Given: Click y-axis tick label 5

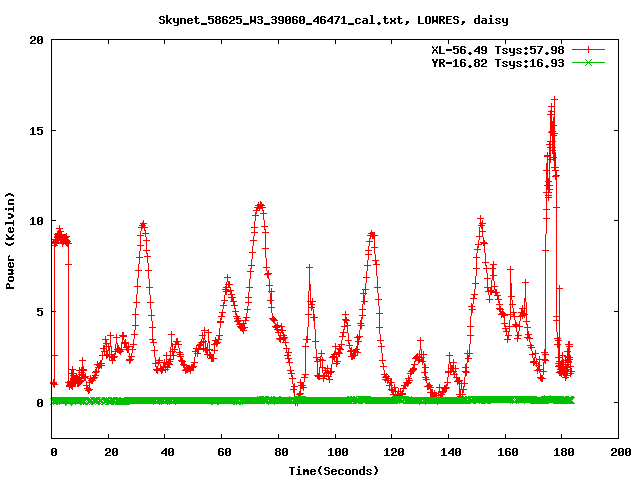Looking at the screenshot, I should click(40, 312).
